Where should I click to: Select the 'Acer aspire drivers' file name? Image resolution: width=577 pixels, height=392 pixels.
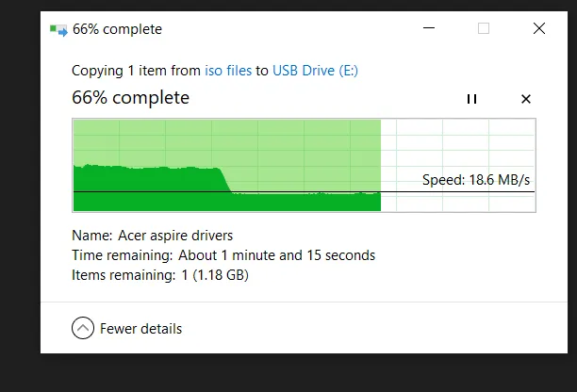175,236
